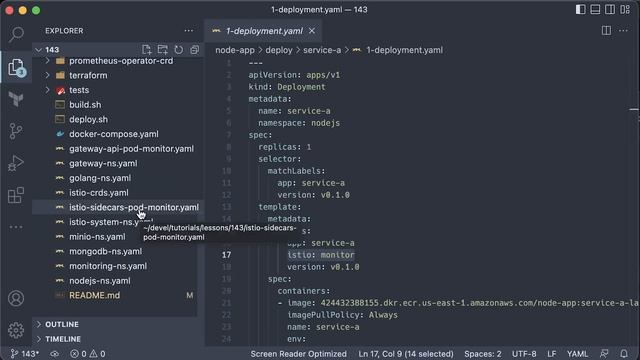The image size is (640, 360).
Task: Click node-app breadcrumb
Action: click(235, 50)
